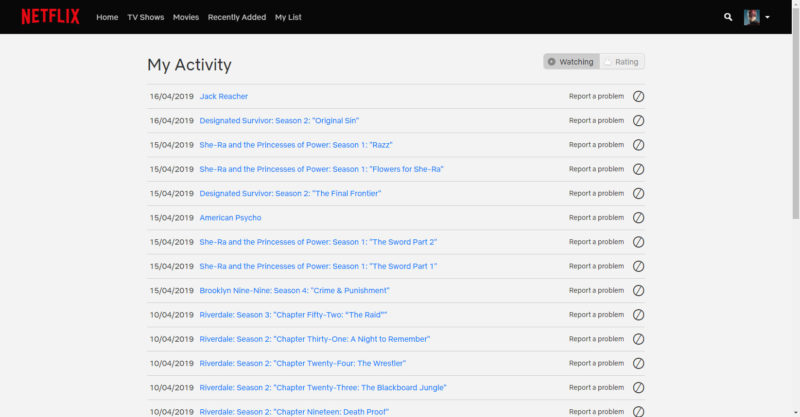Open TV Shows in navigation bar
Screen dimensions: 800x417
146,17
